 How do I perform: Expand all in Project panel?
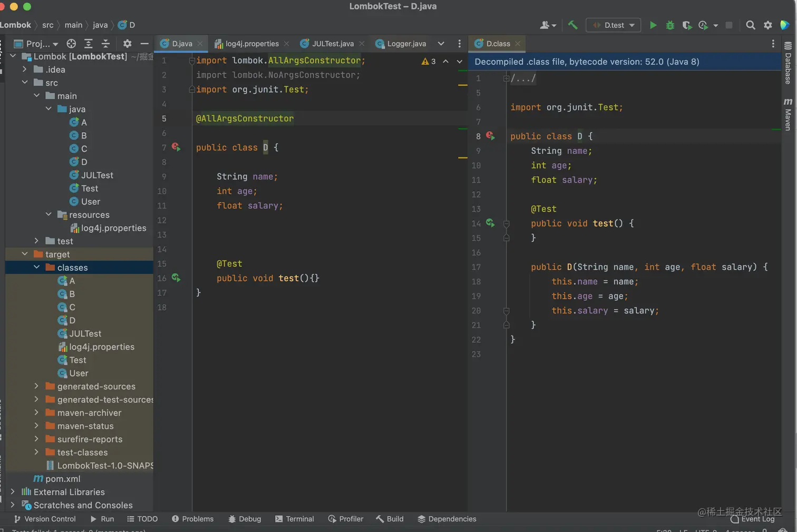(89, 44)
